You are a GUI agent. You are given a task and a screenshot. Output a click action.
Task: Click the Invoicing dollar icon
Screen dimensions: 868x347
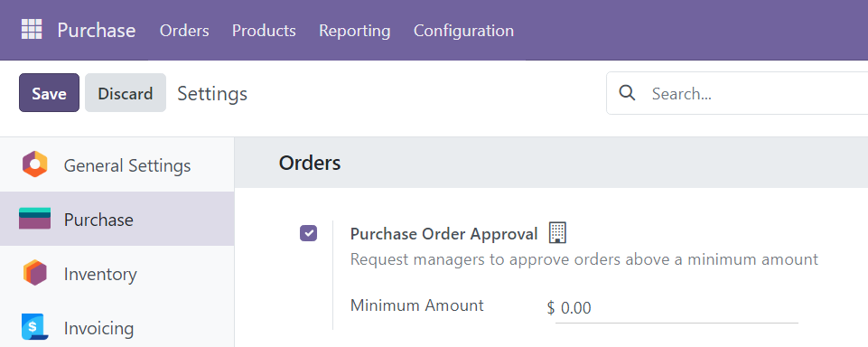click(x=35, y=327)
